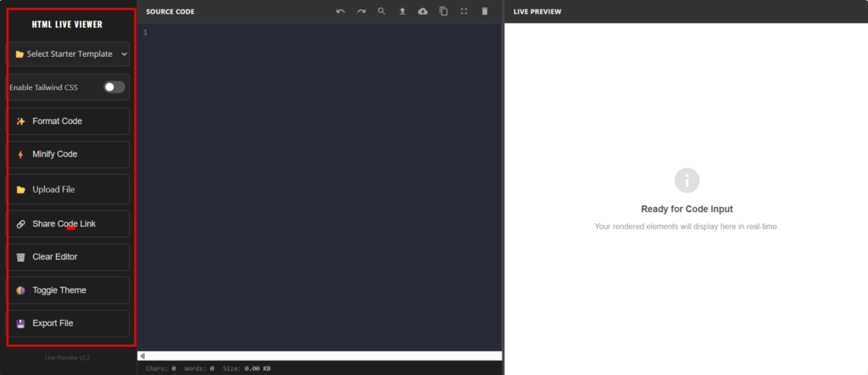Click the Words: 0 status entry
This screenshot has width=868, height=375.
(x=199, y=368)
